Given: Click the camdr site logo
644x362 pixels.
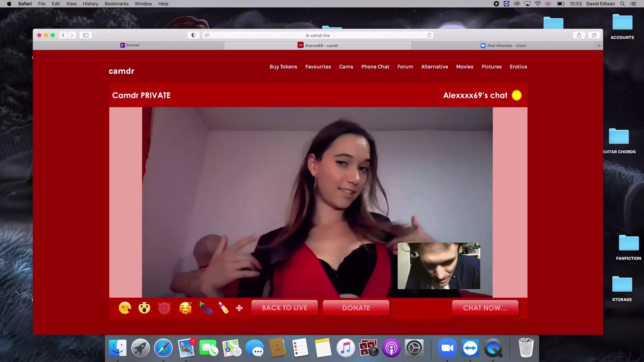Looking at the screenshot, I should point(121,71).
